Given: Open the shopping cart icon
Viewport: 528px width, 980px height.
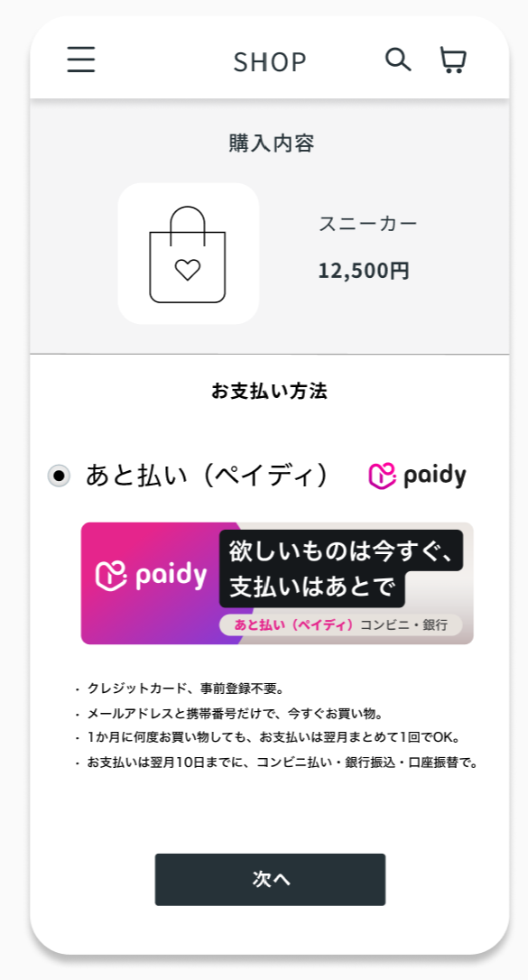Looking at the screenshot, I should [452, 60].
